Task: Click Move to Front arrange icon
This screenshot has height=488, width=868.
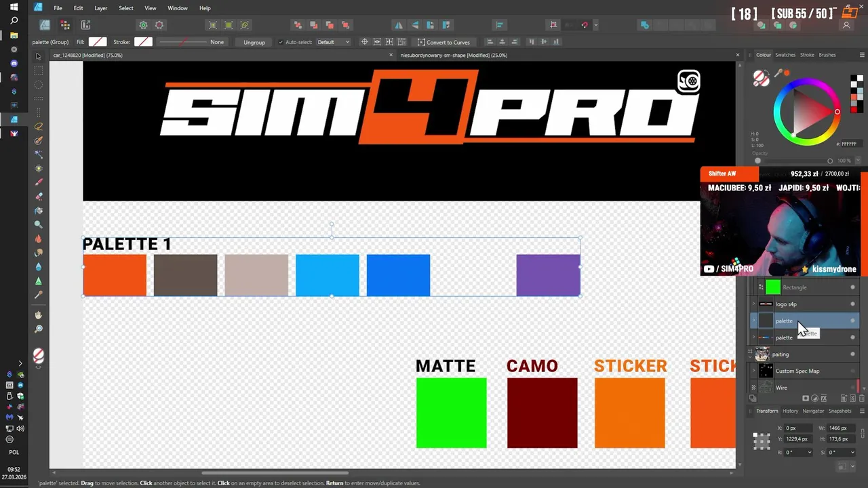Action: pos(346,25)
